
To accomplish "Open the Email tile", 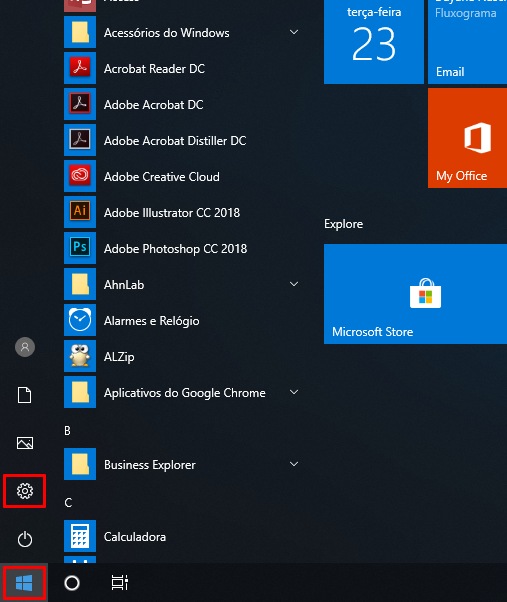I will [467, 42].
